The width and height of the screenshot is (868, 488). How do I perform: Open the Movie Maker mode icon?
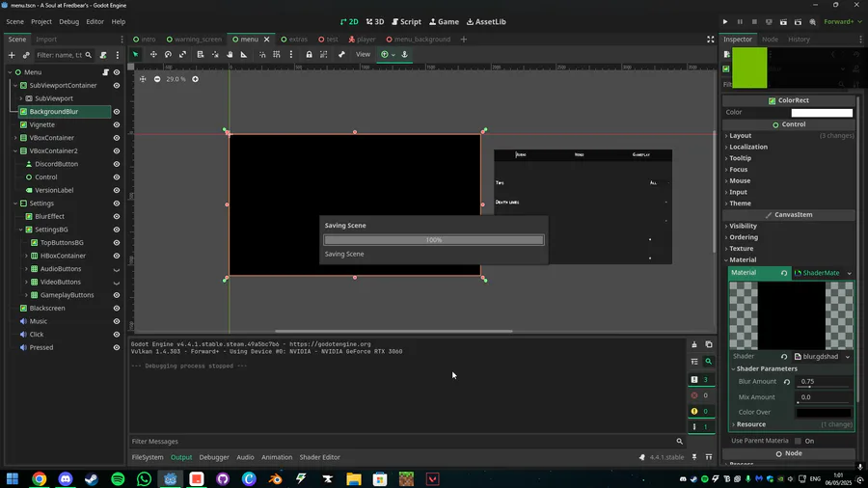point(813,21)
